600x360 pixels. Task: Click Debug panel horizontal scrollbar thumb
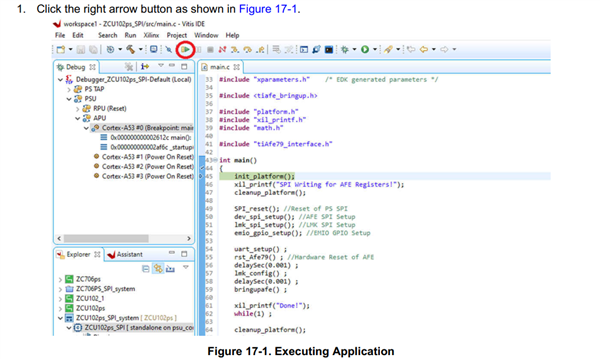[106, 238]
